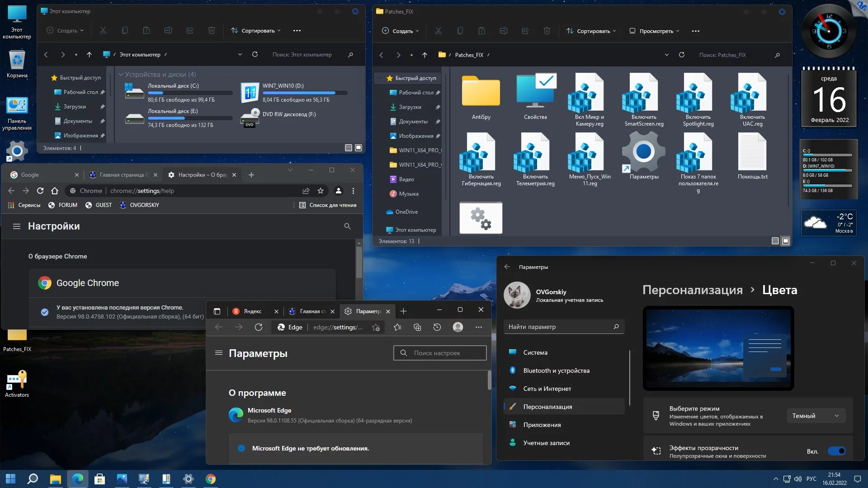
Task: Open Edge favorites star list icon
Action: tap(397, 327)
